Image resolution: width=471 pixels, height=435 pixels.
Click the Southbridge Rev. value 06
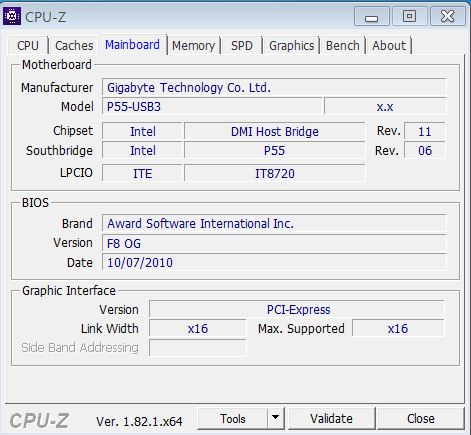pos(425,151)
